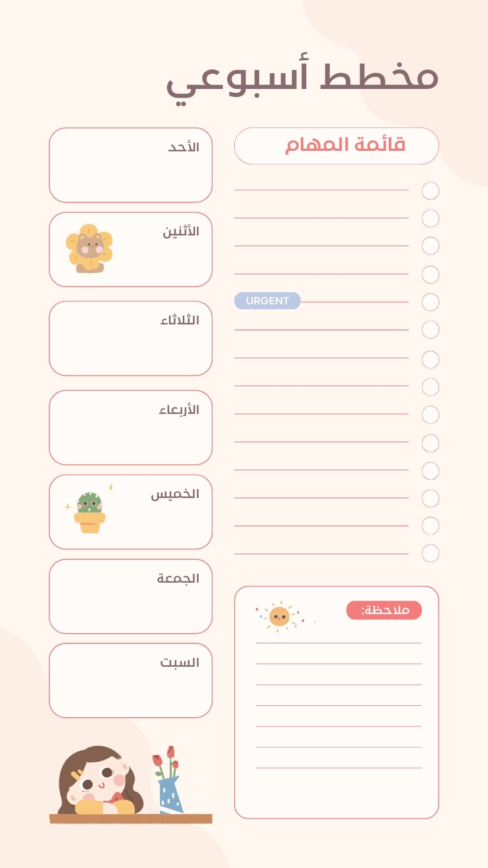Check the first circle in the task list
The width and height of the screenshot is (488, 868).
tap(431, 191)
